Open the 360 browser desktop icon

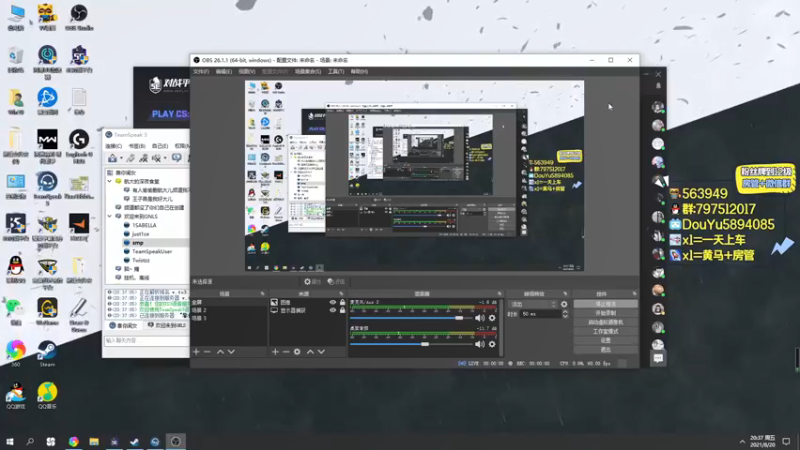[x=15, y=354]
